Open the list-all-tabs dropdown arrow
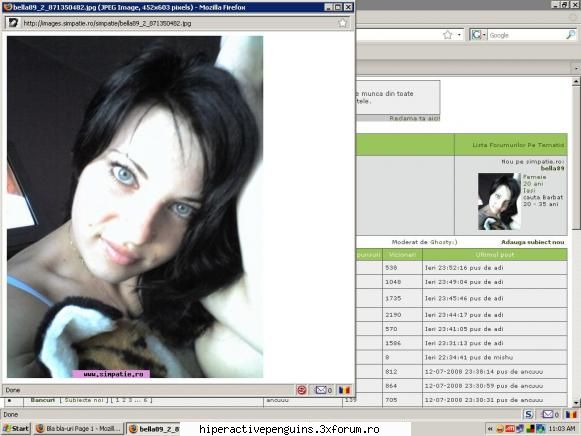This screenshot has width=581, height=436. pyautogui.click(x=576, y=69)
